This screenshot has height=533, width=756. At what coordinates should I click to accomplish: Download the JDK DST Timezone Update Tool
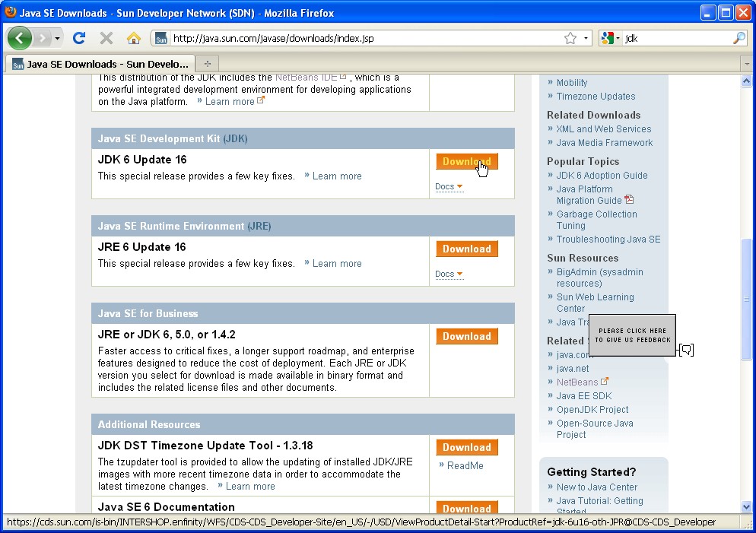coord(466,447)
